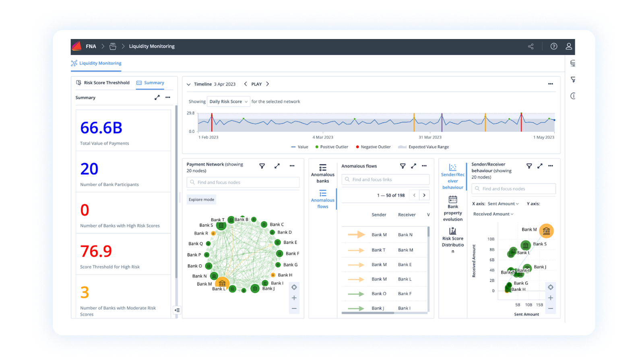Open Risk Score Distribution view
This screenshot has width=644, height=362.
click(x=453, y=241)
